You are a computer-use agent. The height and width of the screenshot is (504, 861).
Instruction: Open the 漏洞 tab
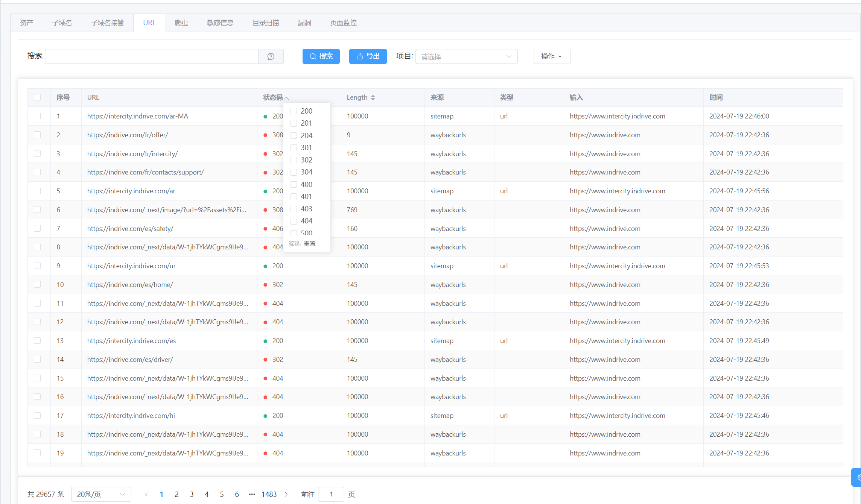pos(304,23)
